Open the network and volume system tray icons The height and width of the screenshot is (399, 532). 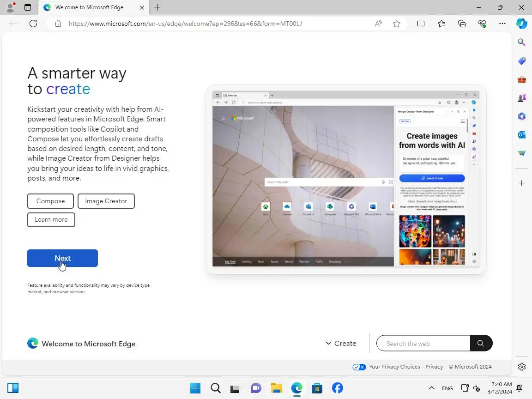(x=471, y=388)
